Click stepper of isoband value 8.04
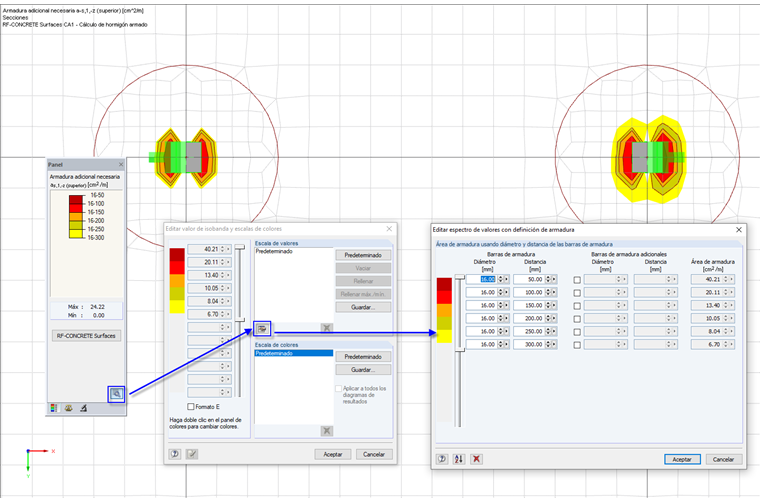 click(x=222, y=301)
